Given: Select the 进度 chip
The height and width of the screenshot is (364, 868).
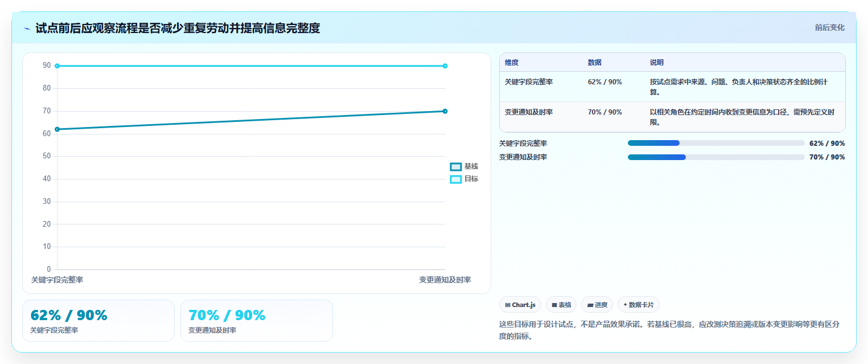Looking at the screenshot, I should pyautogui.click(x=597, y=305).
